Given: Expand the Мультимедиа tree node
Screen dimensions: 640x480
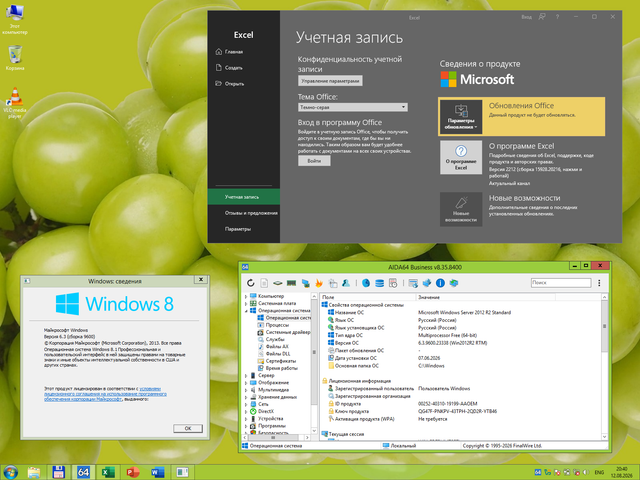Looking at the screenshot, I should tap(246, 390).
